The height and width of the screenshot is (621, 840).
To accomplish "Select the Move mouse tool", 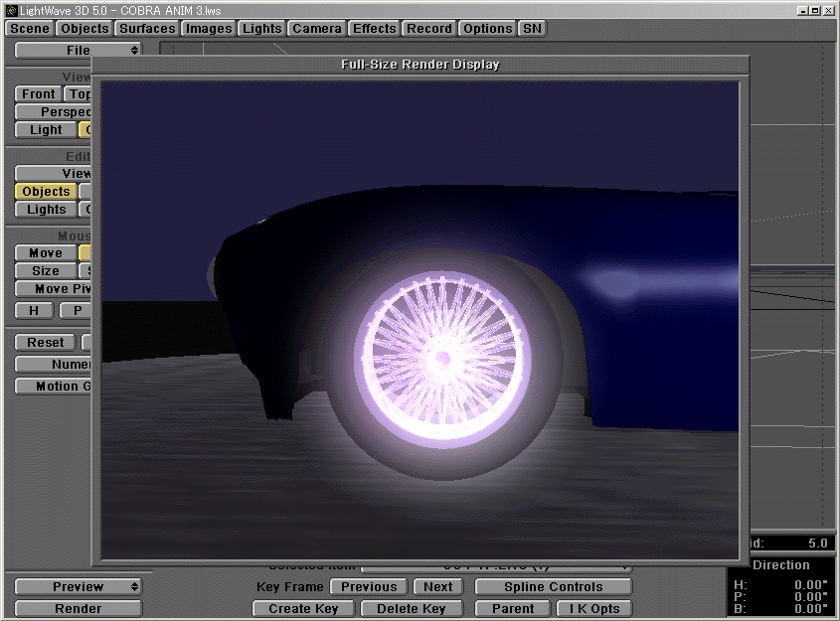I will (x=44, y=252).
